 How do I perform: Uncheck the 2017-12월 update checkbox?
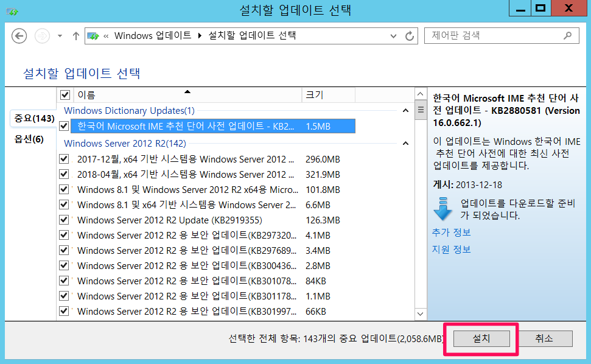64,159
